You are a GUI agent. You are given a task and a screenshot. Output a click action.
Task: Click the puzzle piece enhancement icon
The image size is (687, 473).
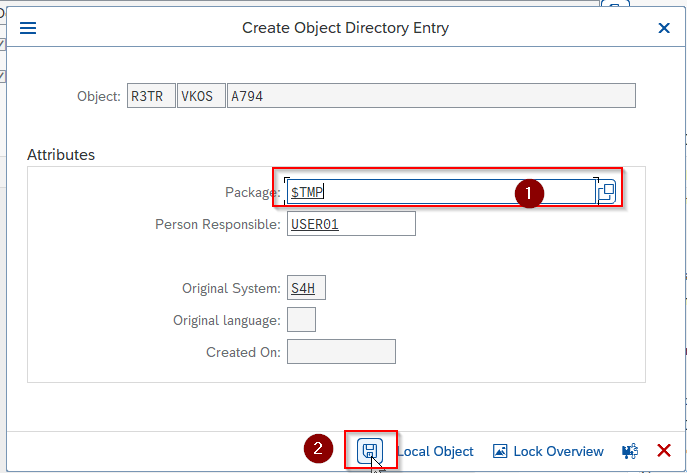point(630,451)
